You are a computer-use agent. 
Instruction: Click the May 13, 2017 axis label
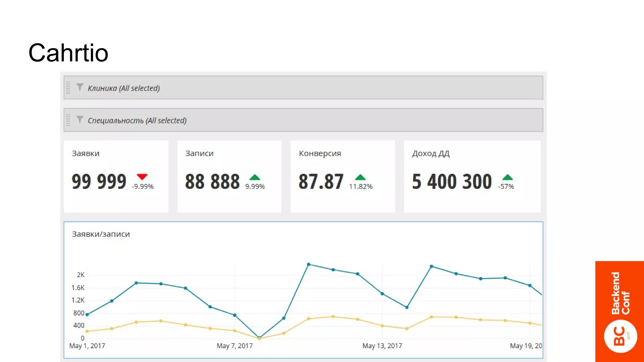coord(382,346)
